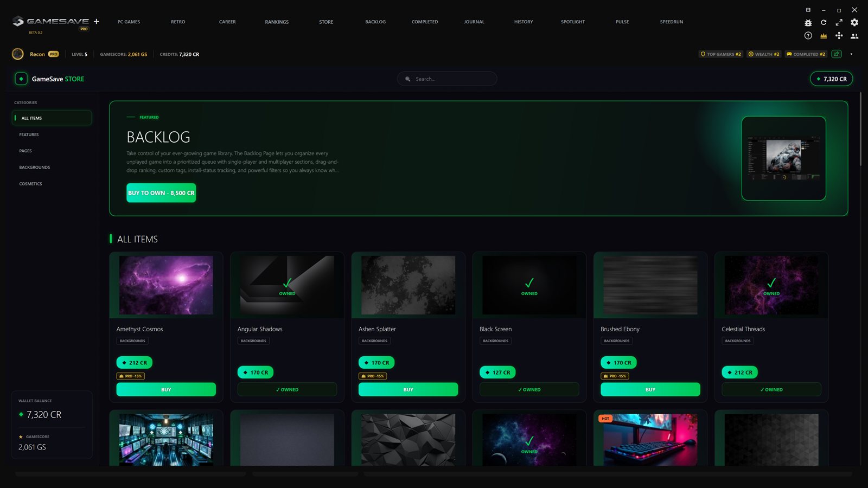Open the control room monitors thumbnail
This screenshot has height=488, width=868.
tap(166, 440)
